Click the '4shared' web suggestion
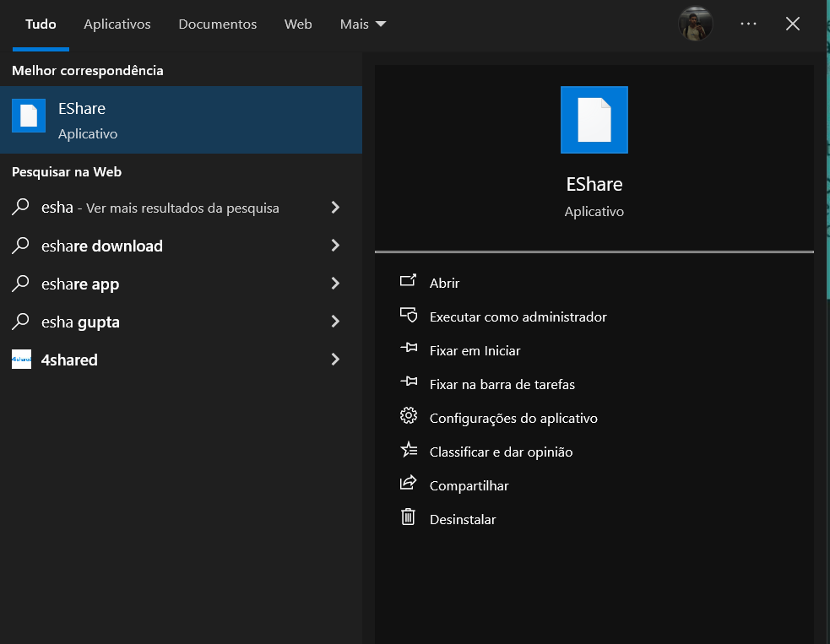The image size is (830, 644). pyautogui.click(x=181, y=360)
